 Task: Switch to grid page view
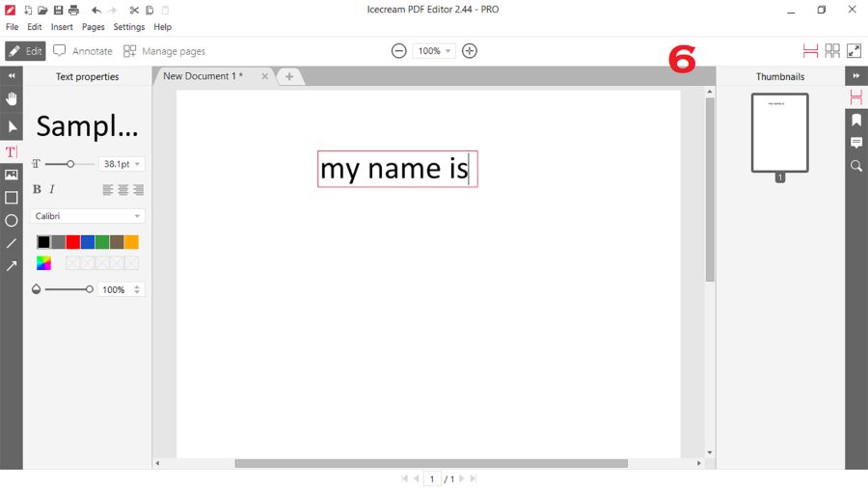point(832,51)
